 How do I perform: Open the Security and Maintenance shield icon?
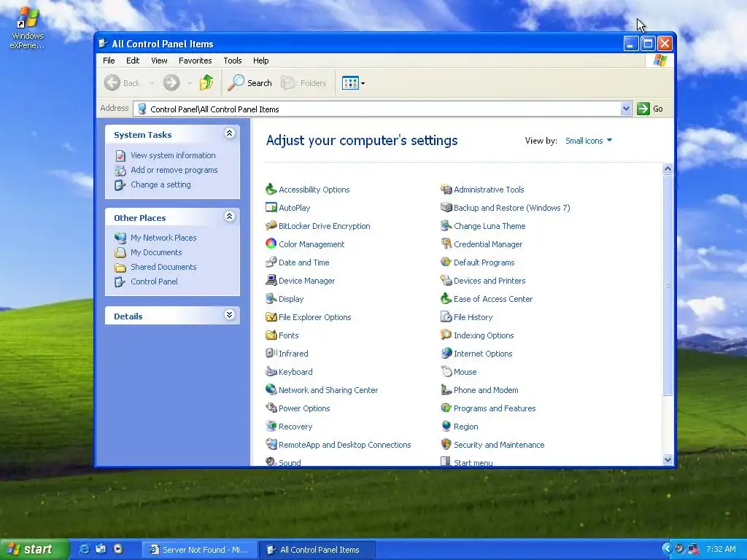[446, 444]
